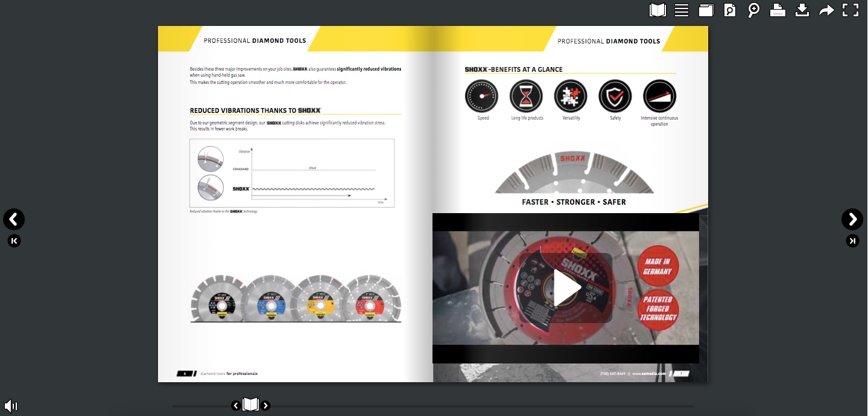The width and height of the screenshot is (868, 416).
Task: Click the Long-life products hourglass icon
Action: pyautogui.click(x=527, y=96)
